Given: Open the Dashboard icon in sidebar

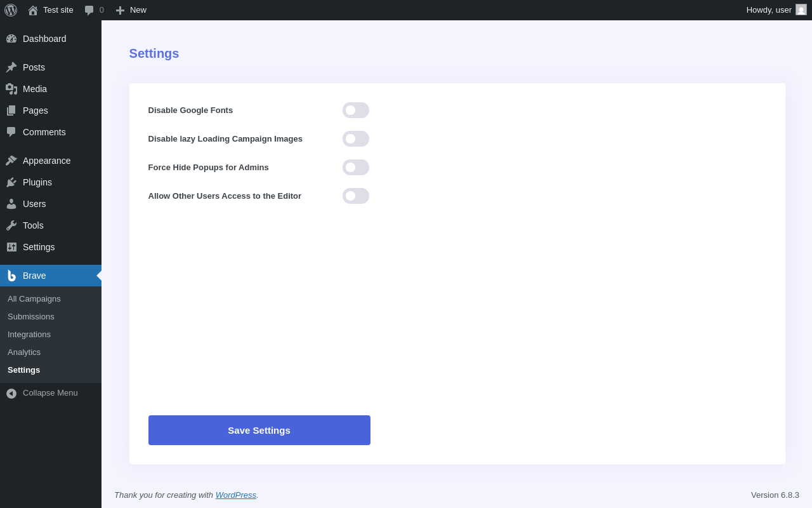Looking at the screenshot, I should pyautogui.click(x=11, y=39).
